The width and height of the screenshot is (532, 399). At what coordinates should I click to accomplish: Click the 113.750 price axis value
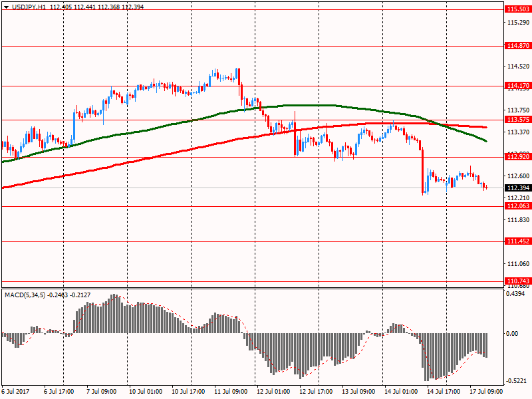(518, 110)
